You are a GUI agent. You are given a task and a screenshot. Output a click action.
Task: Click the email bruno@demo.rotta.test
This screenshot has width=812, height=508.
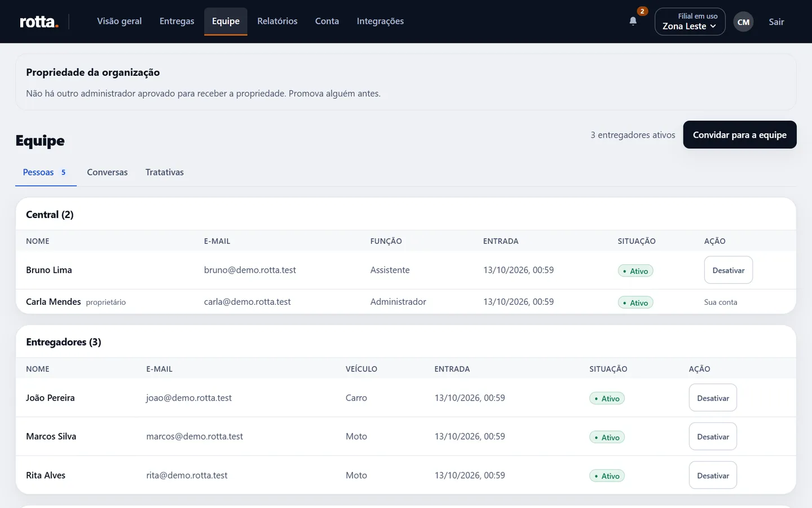coord(250,270)
